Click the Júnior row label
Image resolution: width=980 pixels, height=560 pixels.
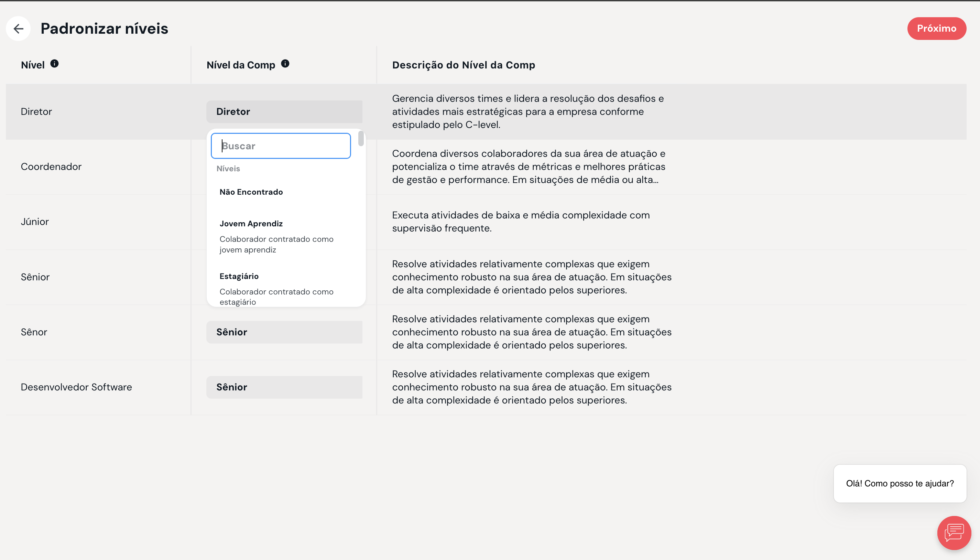(x=35, y=222)
